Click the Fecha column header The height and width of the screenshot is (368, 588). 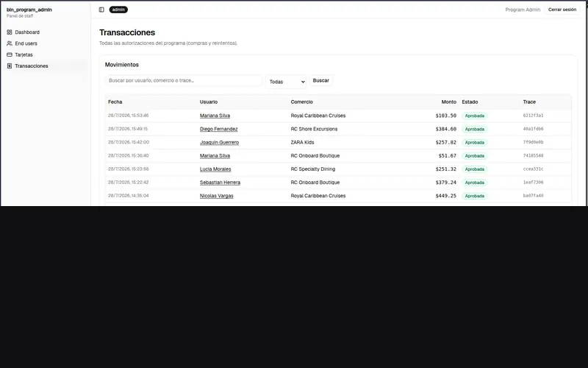pyautogui.click(x=115, y=102)
